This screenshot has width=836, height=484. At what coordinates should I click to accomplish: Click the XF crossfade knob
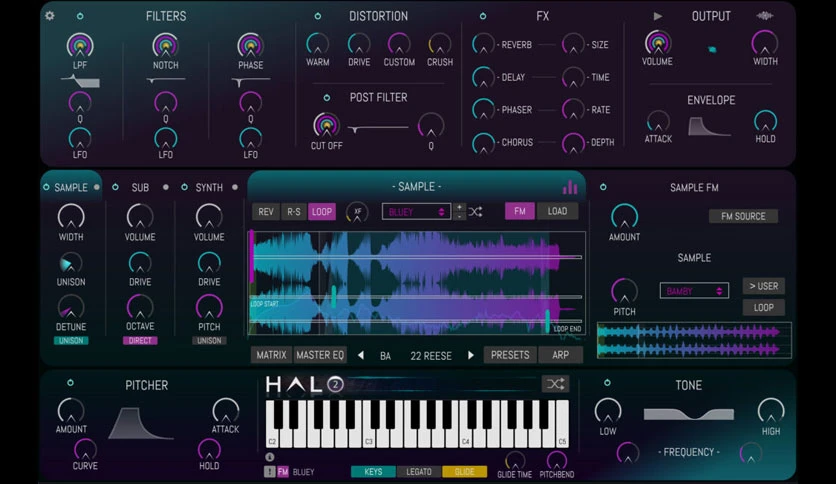(357, 212)
